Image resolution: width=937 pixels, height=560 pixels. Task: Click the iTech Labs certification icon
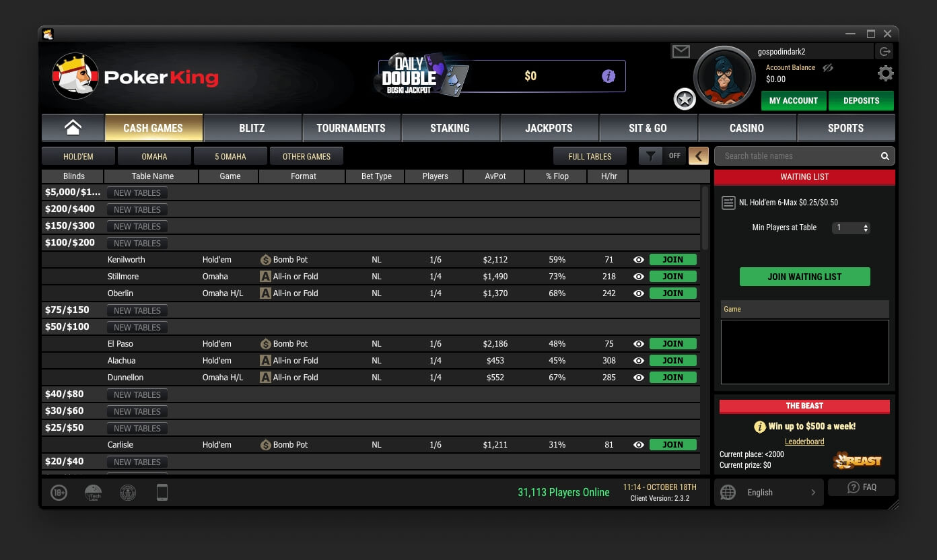[x=94, y=493]
